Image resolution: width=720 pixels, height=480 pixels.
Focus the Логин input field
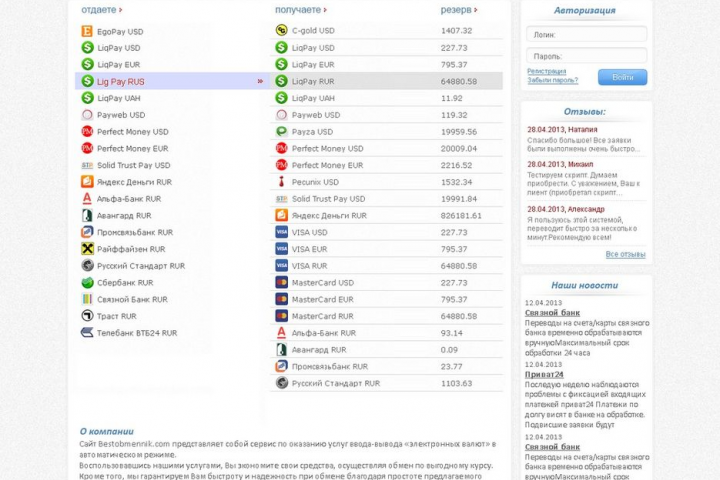(586, 34)
